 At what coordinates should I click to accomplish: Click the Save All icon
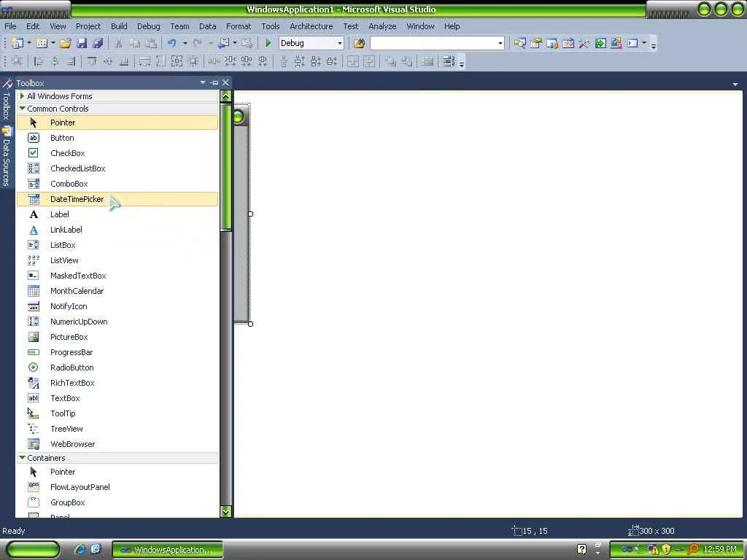click(x=98, y=43)
